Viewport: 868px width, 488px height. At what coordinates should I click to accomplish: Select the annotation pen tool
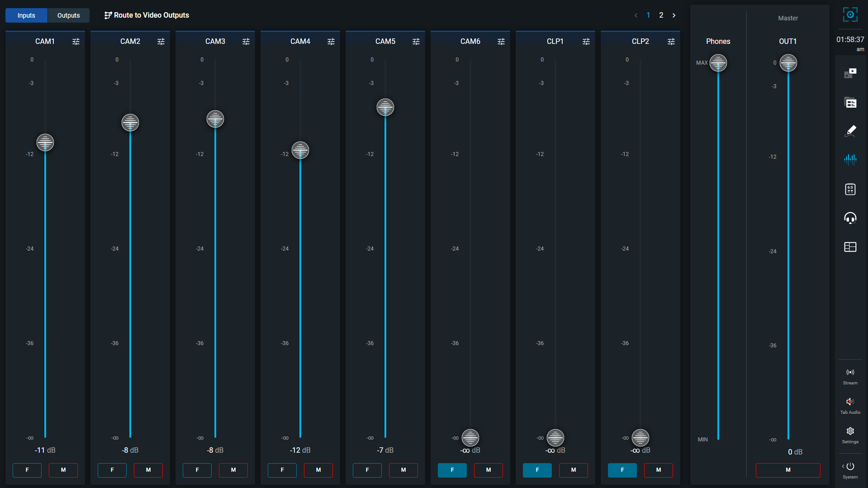(x=850, y=131)
